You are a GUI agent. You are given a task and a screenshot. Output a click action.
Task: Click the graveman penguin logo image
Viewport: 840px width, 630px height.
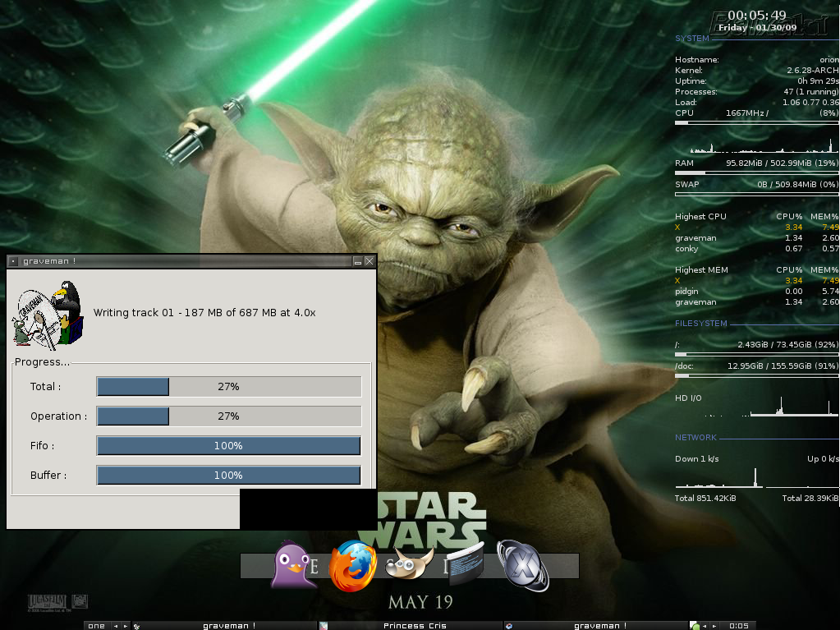48,313
